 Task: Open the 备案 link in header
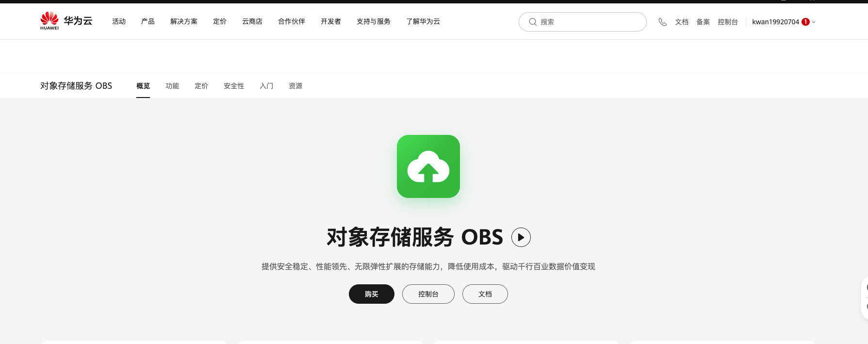point(703,22)
